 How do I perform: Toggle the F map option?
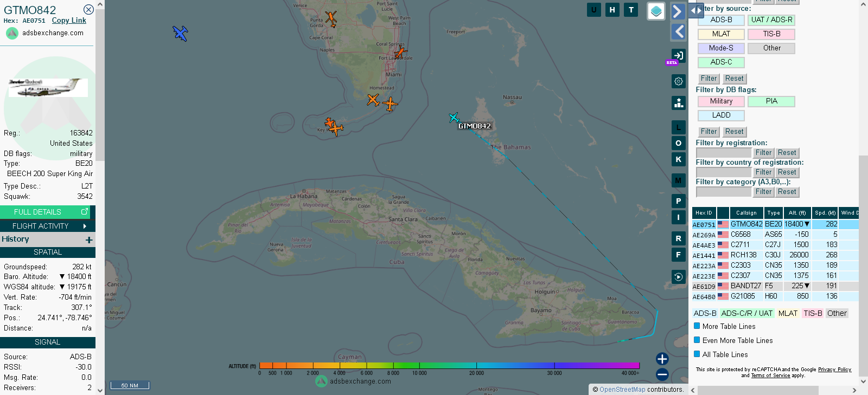tap(678, 255)
